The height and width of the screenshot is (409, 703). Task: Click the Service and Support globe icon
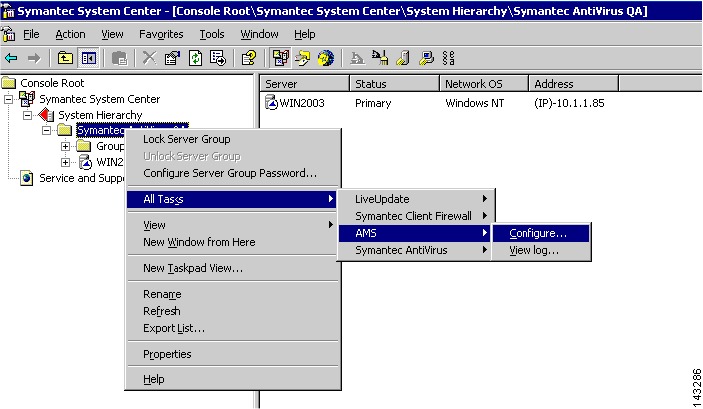pyautogui.click(x=26, y=178)
